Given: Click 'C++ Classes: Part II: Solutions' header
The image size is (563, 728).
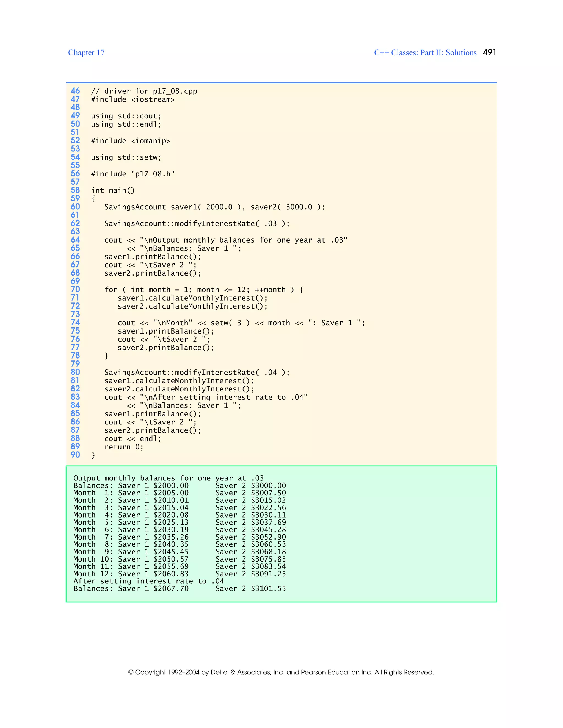Looking at the screenshot, I should pos(425,53).
